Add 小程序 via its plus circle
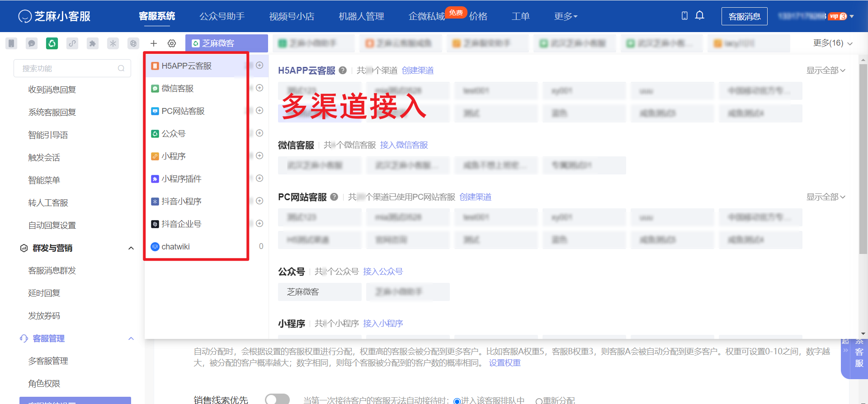 coord(259,155)
